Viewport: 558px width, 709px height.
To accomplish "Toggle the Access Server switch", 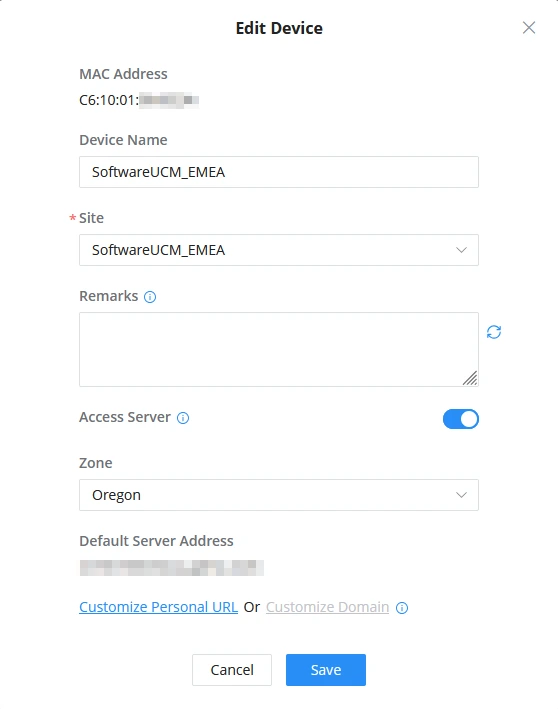I will coord(460,419).
